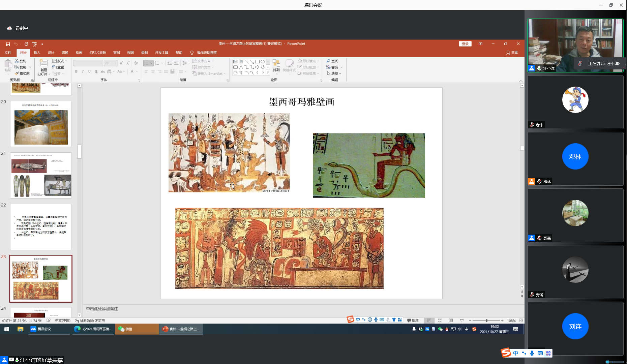This screenshot has width=627, height=364.
Task: Select slide 21 thumbnail
Action: [41, 175]
